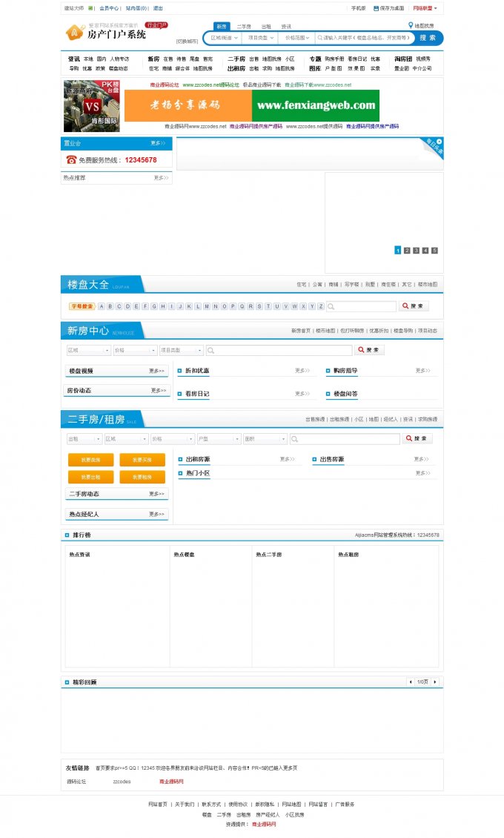Open the 网络联盟 dropdown menu
504x838 pixels.
click(425, 8)
